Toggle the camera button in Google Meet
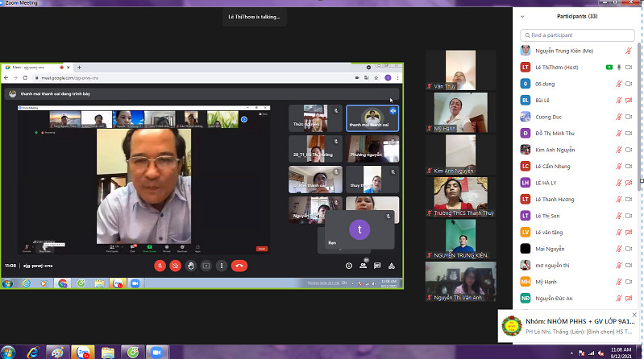644x359 pixels. (x=175, y=266)
